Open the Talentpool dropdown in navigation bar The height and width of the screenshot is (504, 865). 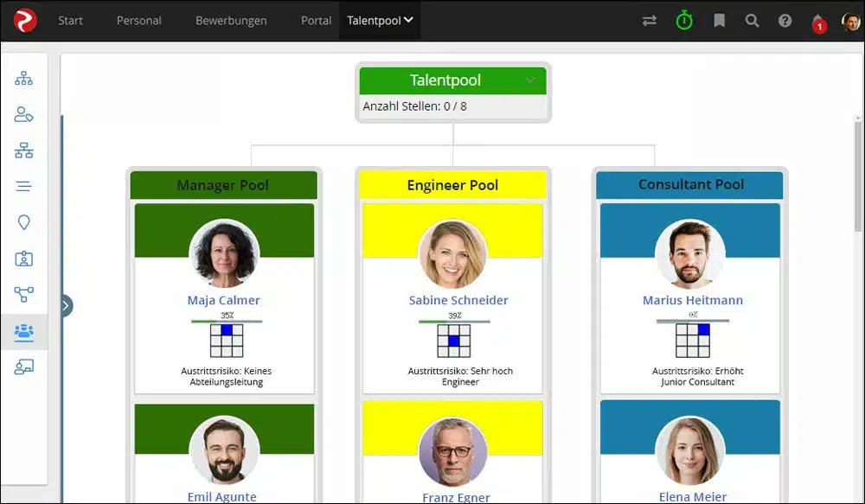pos(379,20)
